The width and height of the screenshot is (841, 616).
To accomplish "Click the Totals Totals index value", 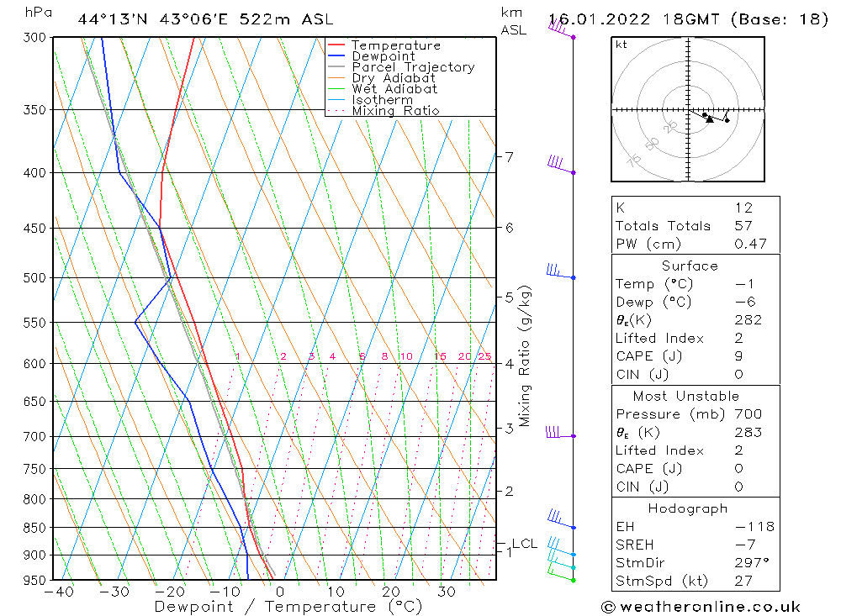I will pyautogui.click(x=743, y=226).
